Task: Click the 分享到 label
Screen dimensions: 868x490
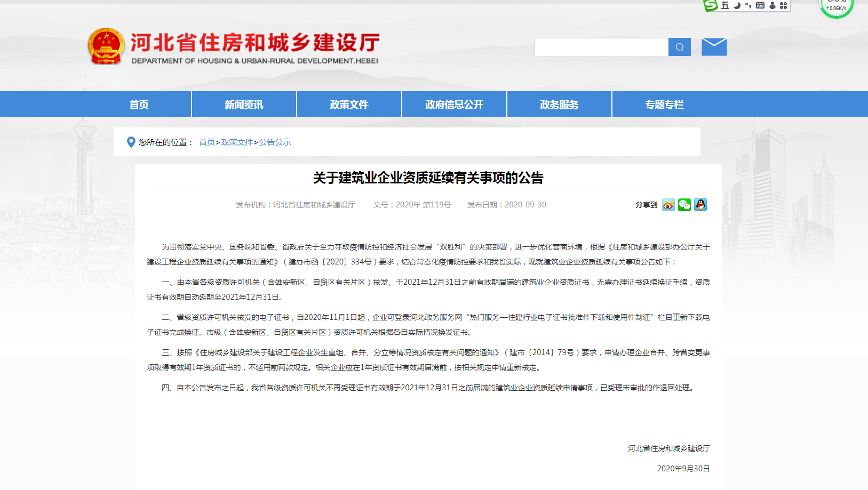Action: 646,205
